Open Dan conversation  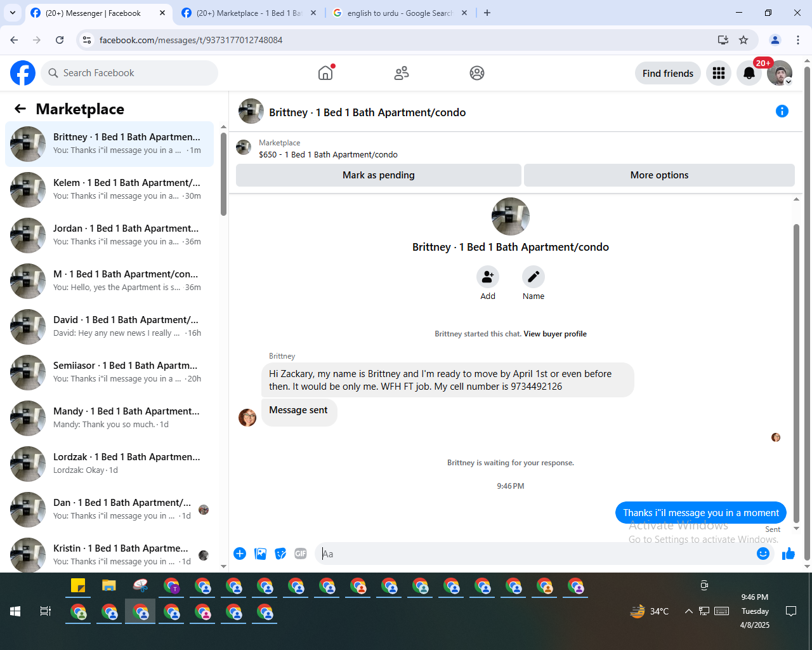pos(110,510)
